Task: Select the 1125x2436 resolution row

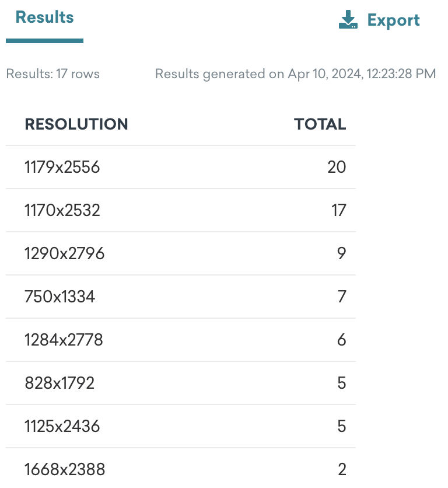Action: (181, 426)
